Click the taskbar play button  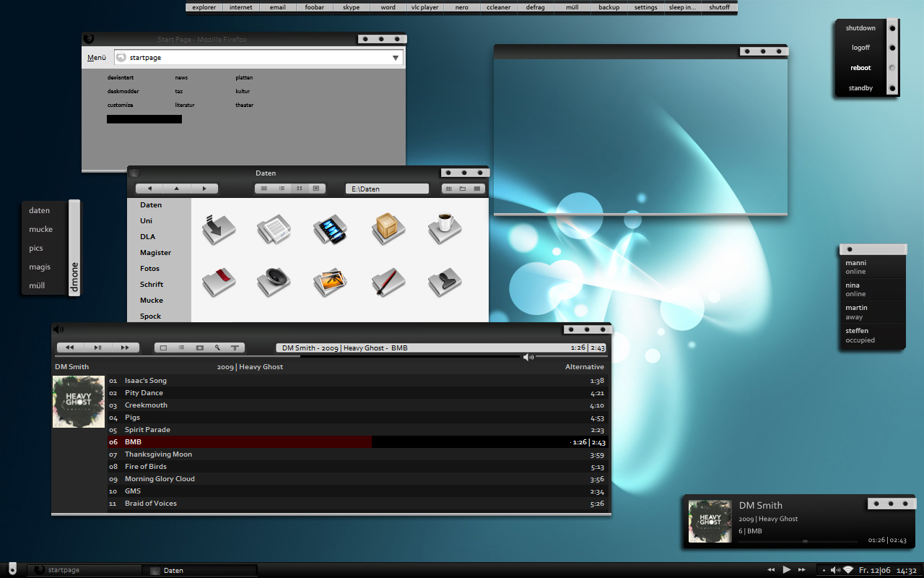(x=787, y=570)
